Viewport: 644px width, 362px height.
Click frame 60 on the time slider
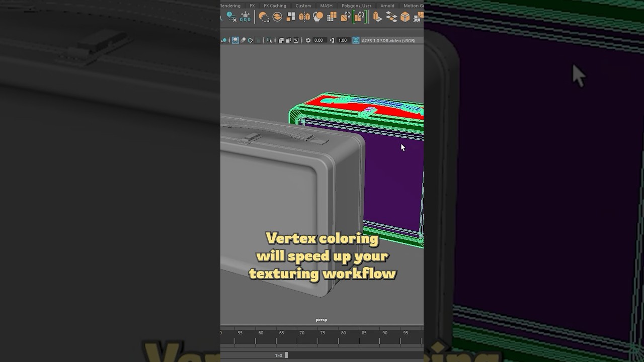pyautogui.click(x=261, y=333)
